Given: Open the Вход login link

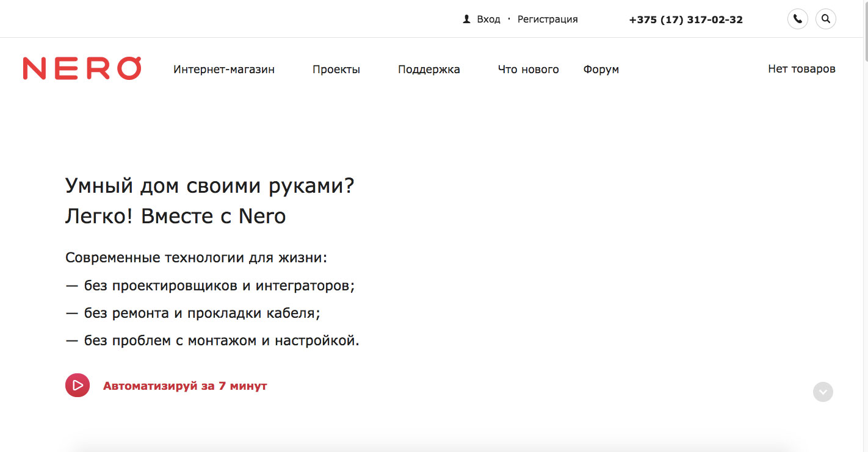Looking at the screenshot, I should click(x=488, y=20).
